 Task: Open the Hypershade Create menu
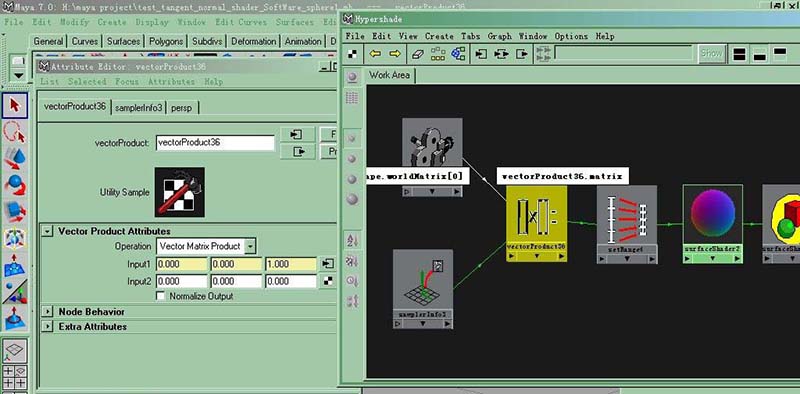439,36
